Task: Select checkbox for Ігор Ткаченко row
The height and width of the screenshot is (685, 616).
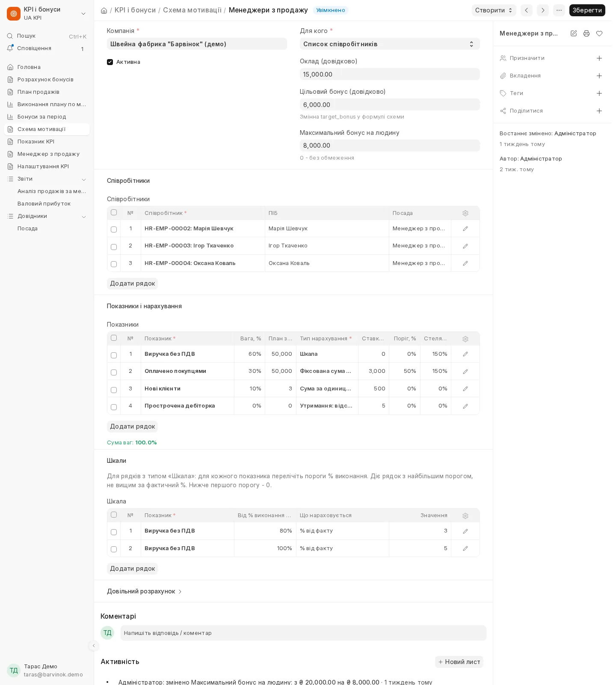Action: (114, 247)
